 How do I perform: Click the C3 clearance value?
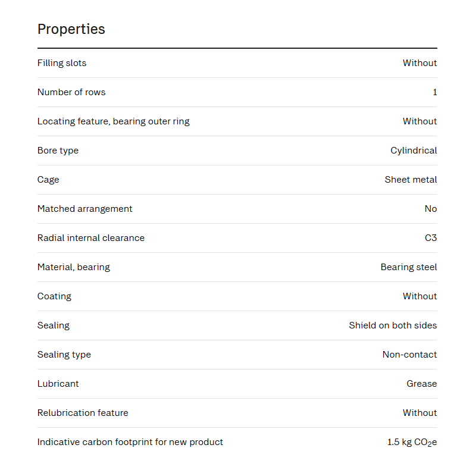[431, 237]
